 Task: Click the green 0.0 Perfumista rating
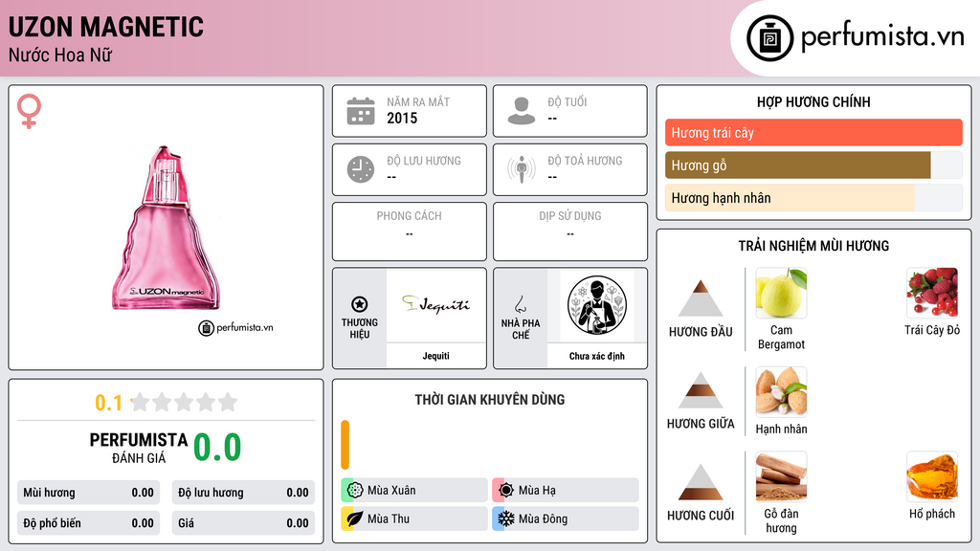[217, 447]
